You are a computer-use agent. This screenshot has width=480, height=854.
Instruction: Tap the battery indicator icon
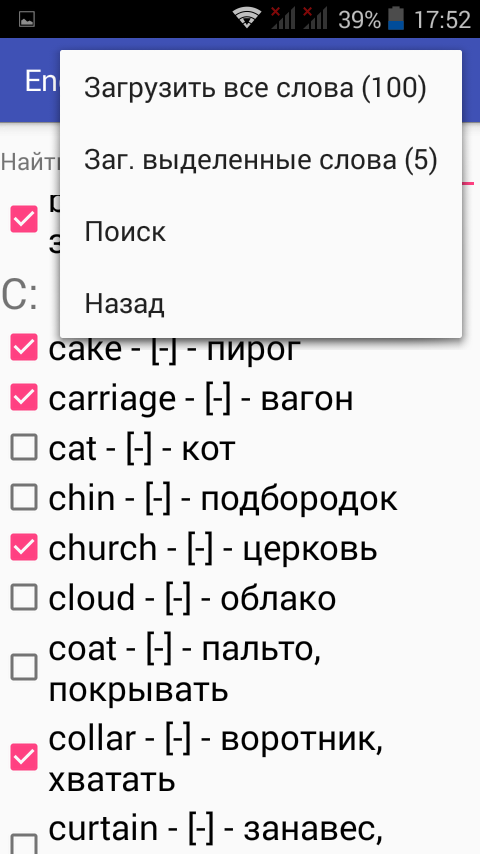tap(396, 19)
